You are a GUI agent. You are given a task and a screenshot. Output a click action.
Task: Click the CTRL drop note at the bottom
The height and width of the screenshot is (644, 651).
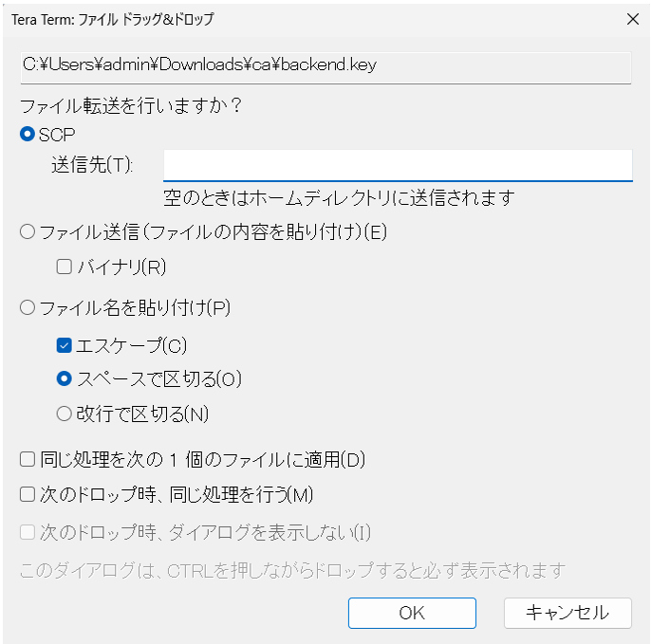[293, 570]
